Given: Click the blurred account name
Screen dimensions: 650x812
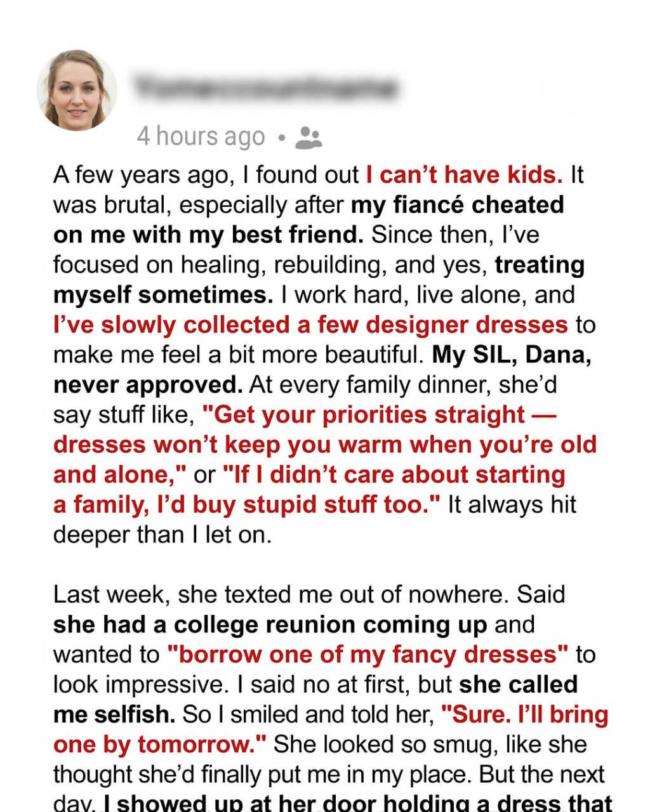Looking at the screenshot, I should [x=266, y=88].
